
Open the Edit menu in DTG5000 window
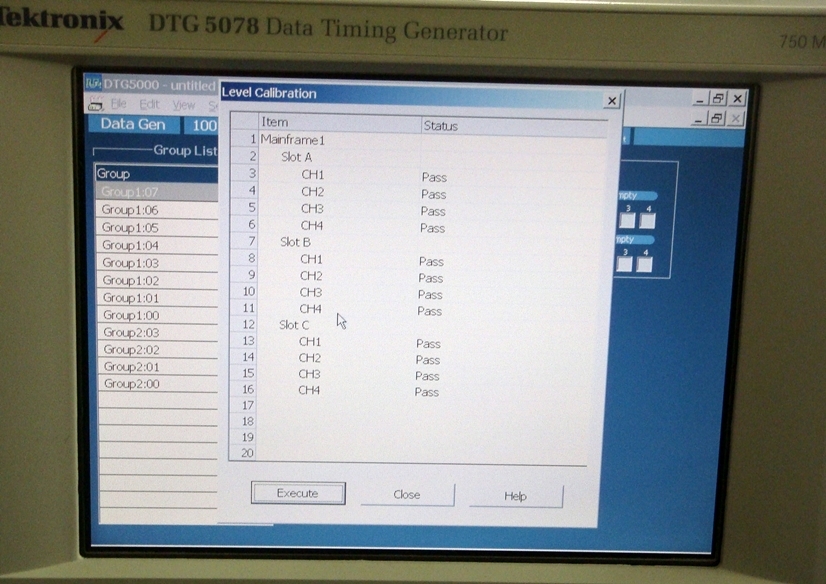[x=149, y=104]
